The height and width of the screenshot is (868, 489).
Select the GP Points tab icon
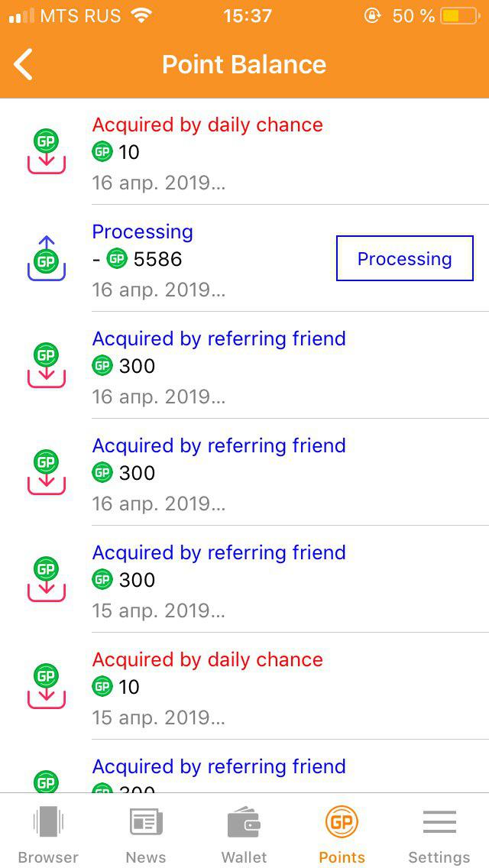coord(342,821)
